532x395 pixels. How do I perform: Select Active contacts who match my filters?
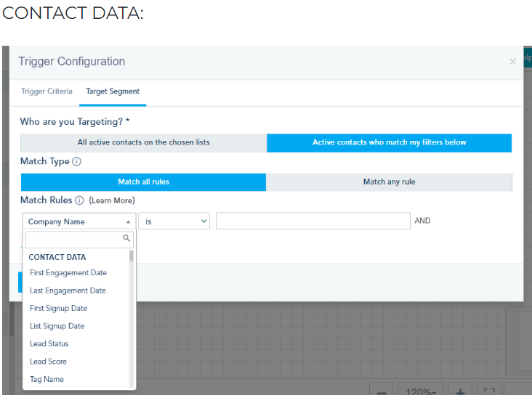coord(389,142)
